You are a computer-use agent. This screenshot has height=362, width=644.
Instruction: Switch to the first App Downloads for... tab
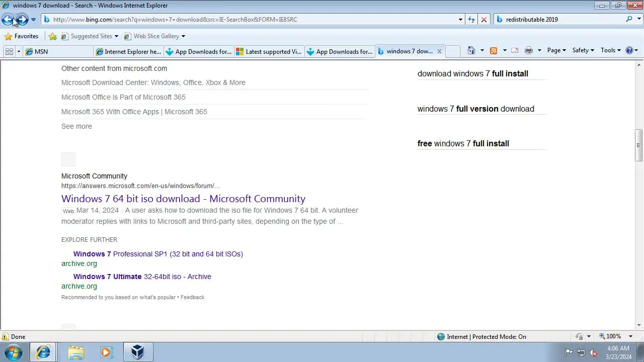point(199,51)
